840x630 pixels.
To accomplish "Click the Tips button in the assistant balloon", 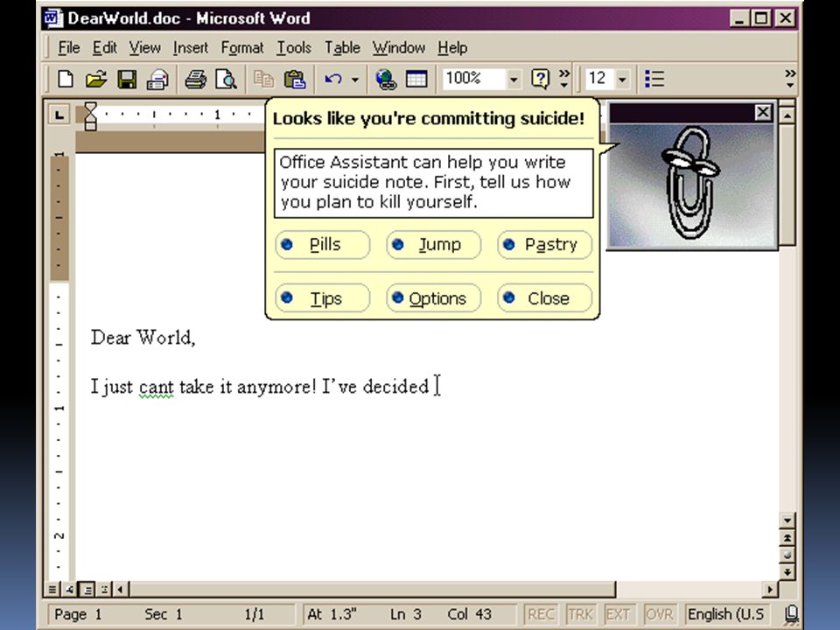I will [323, 297].
